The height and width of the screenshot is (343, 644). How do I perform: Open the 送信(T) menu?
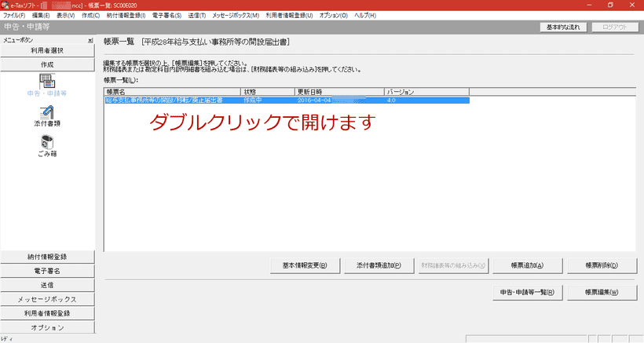point(197,16)
